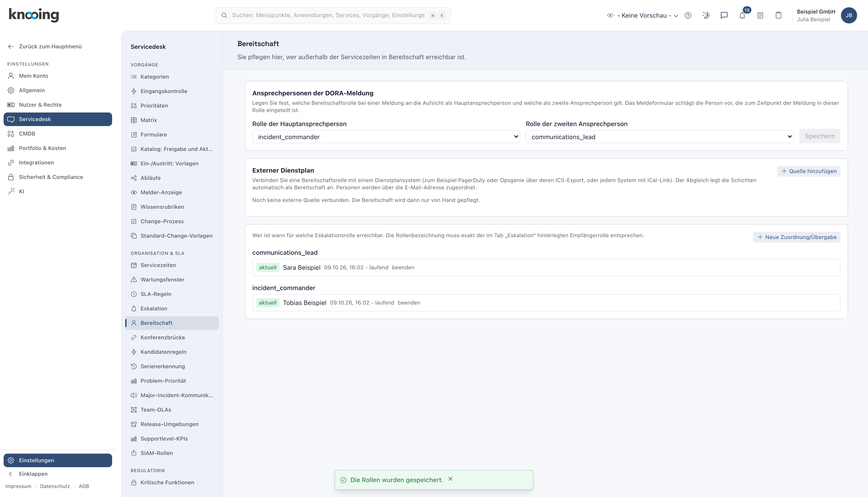Open Mein Konto settings
The height and width of the screenshot is (497, 868).
point(58,76)
